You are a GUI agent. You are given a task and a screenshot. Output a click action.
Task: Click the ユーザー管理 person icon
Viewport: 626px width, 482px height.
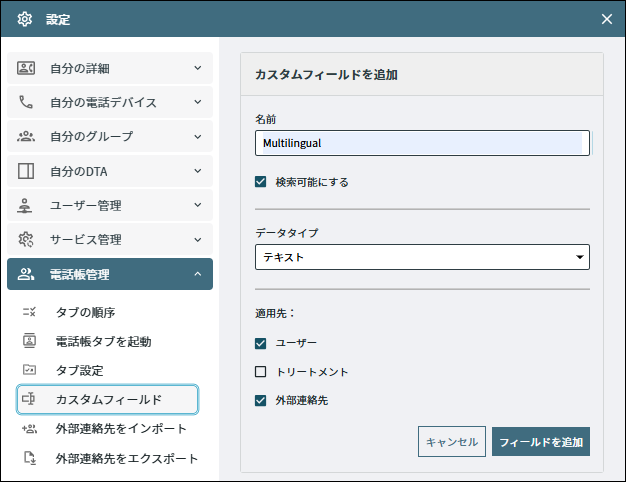[x=25, y=205]
